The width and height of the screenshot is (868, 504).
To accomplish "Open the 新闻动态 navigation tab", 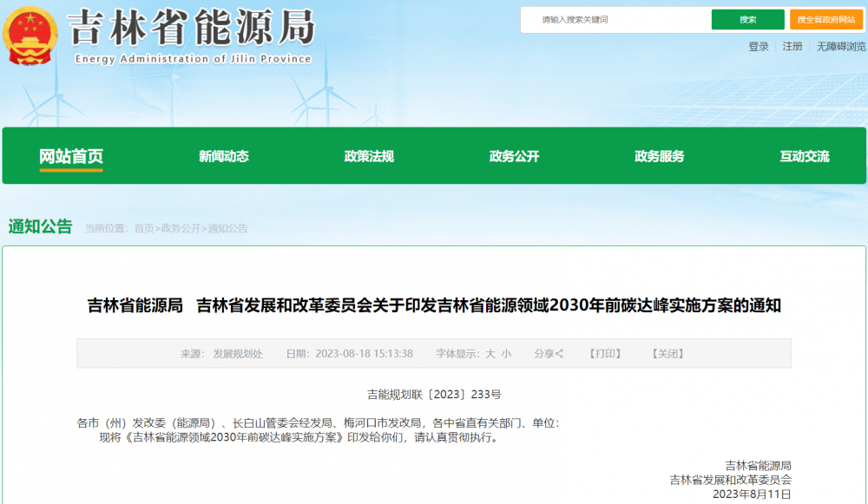I will click(x=223, y=157).
